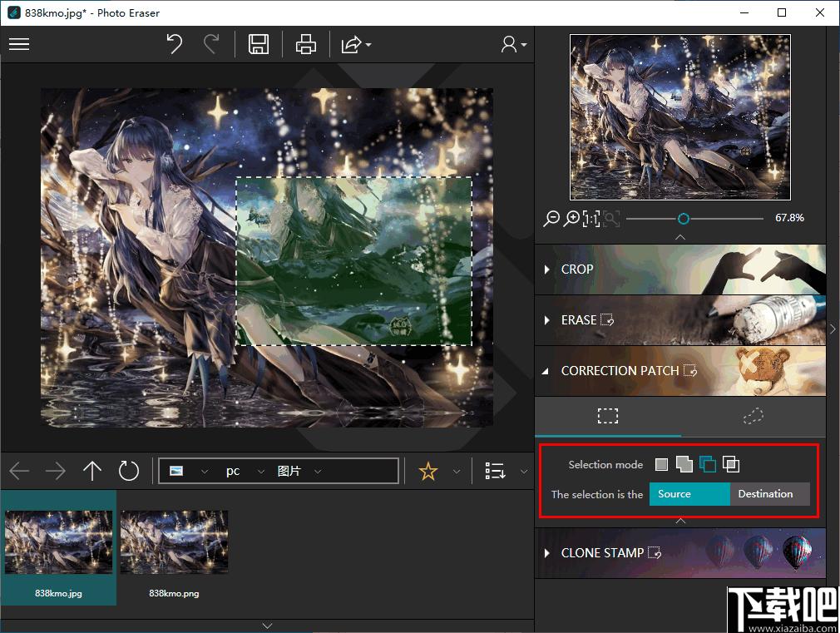Click the file browser path bar

pyautogui.click(x=279, y=471)
